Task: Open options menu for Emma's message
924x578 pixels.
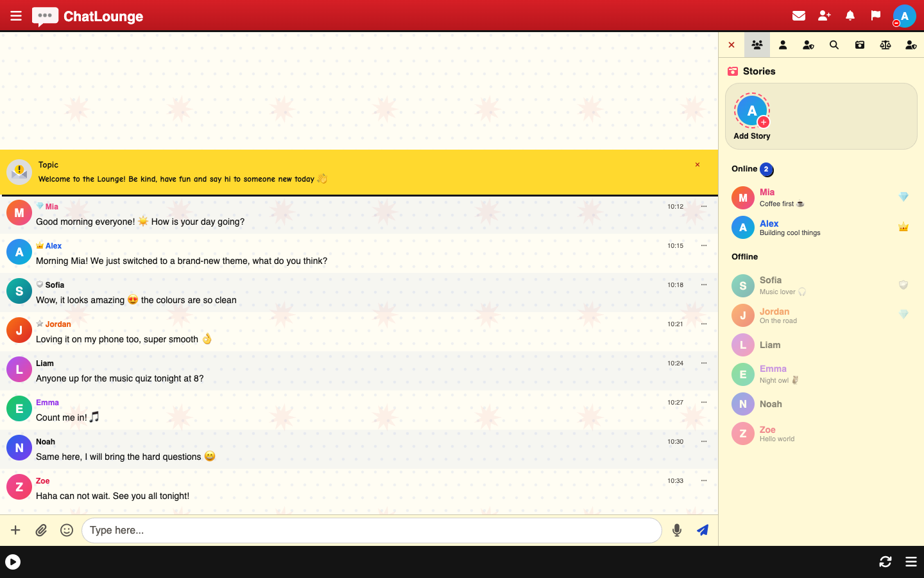Action: (x=704, y=403)
